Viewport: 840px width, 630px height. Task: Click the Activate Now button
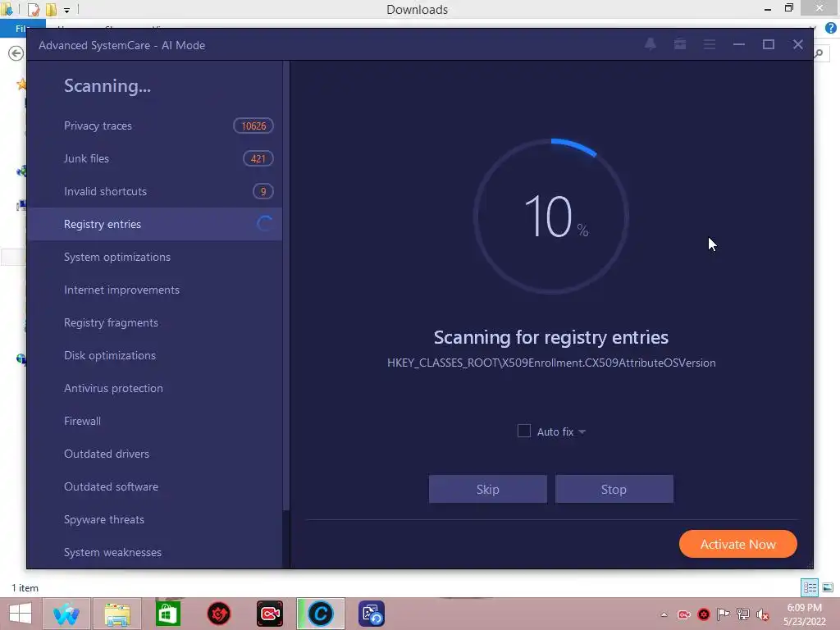738,544
